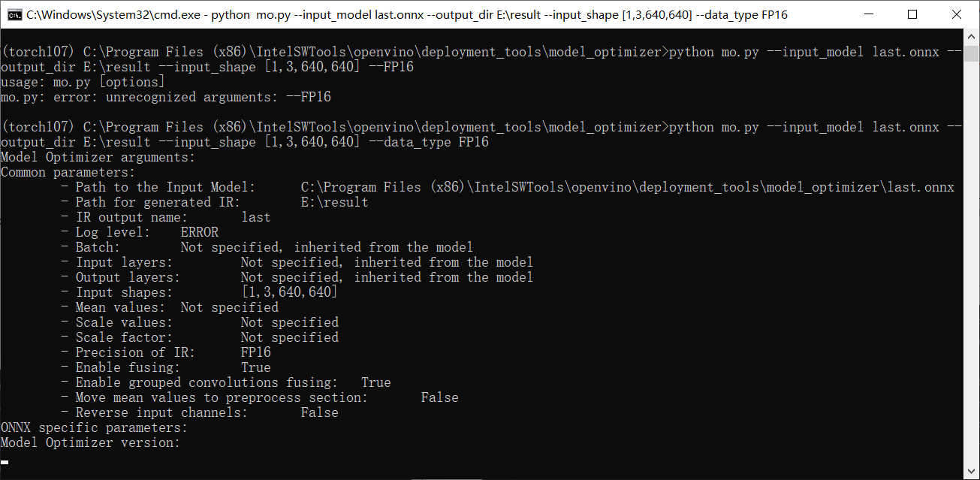Image resolution: width=980 pixels, height=480 pixels.
Task: Click the scrollbar up arrow
Action: coord(971,37)
